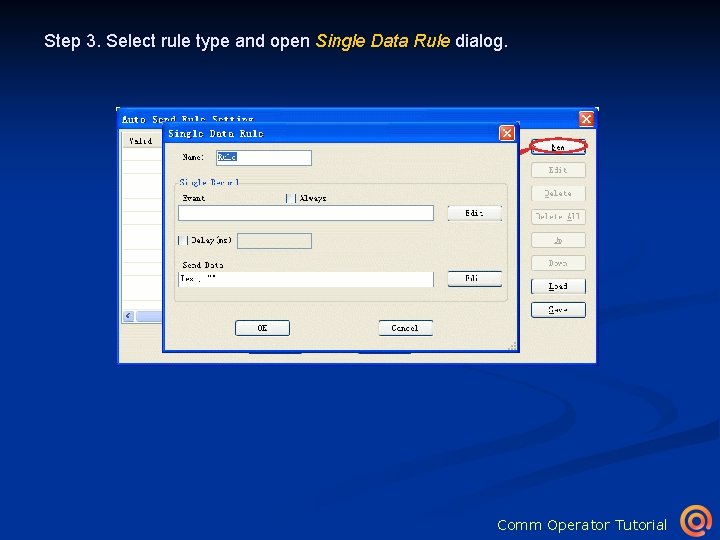Viewport: 720px width, 540px height.
Task: Toggle the Delay (ms) checkbox
Action: (182, 240)
